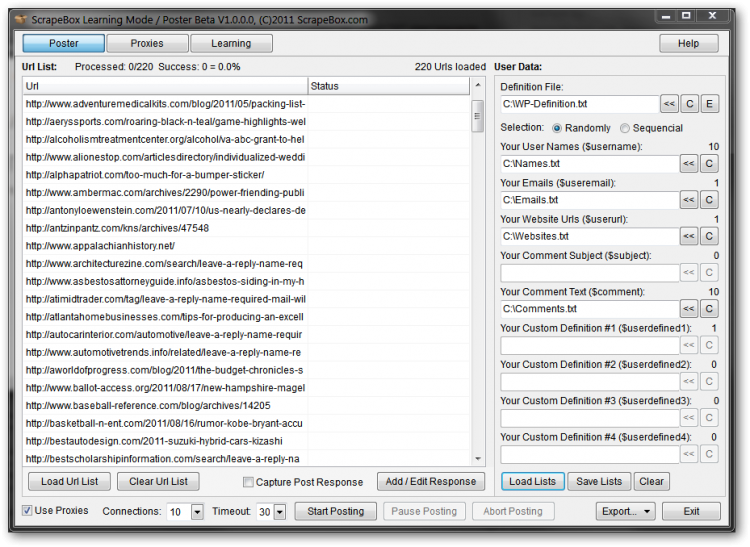
Task: Select the atlantahomebusinesses.com url row
Action: (246, 317)
